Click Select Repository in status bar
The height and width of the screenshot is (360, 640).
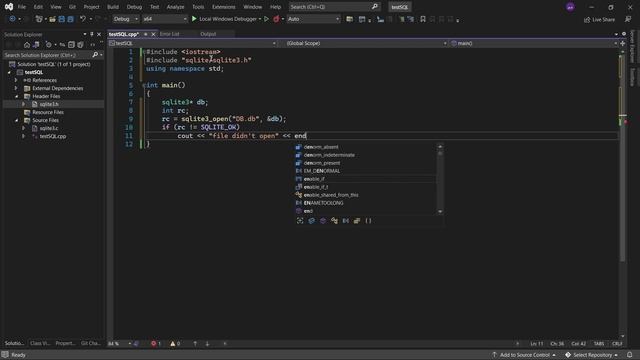click(591, 355)
